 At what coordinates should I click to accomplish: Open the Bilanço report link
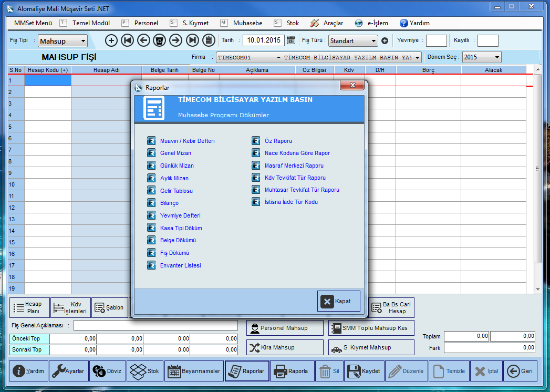pyautogui.click(x=169, y=203)
